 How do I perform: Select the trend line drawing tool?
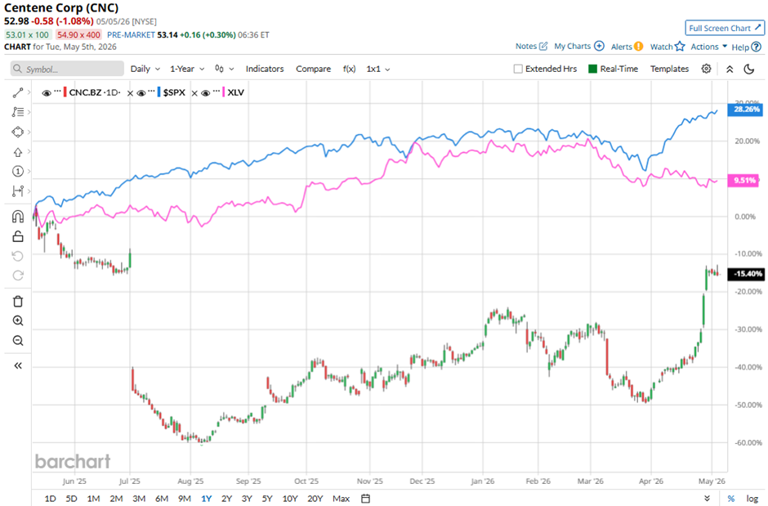coord(18,93)
